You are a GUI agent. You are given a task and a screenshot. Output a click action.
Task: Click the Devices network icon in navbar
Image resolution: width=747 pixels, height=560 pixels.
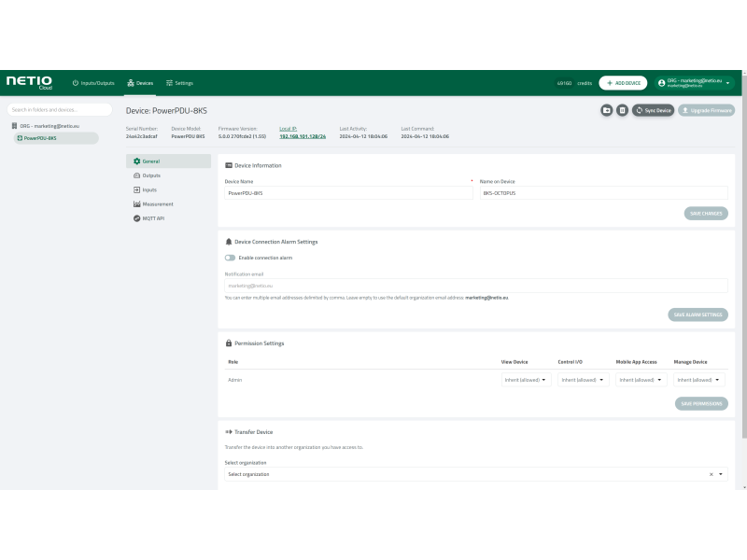[x=131, y=83]
